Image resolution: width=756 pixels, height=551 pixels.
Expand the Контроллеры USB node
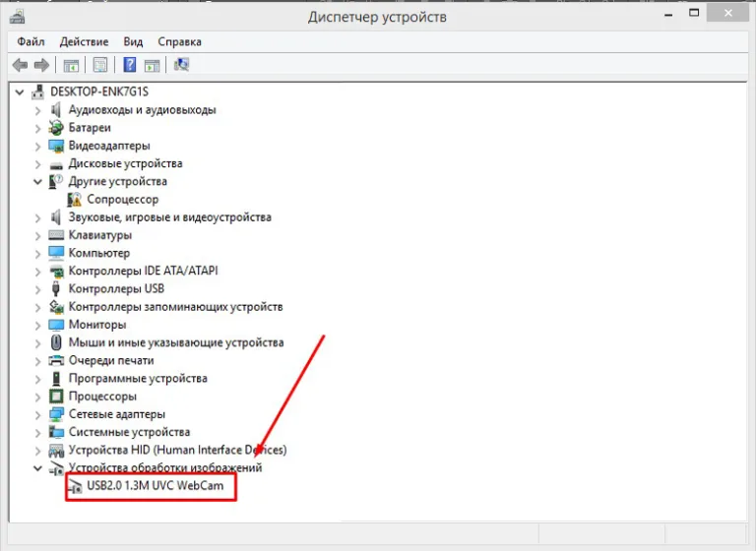click(38, 289)
